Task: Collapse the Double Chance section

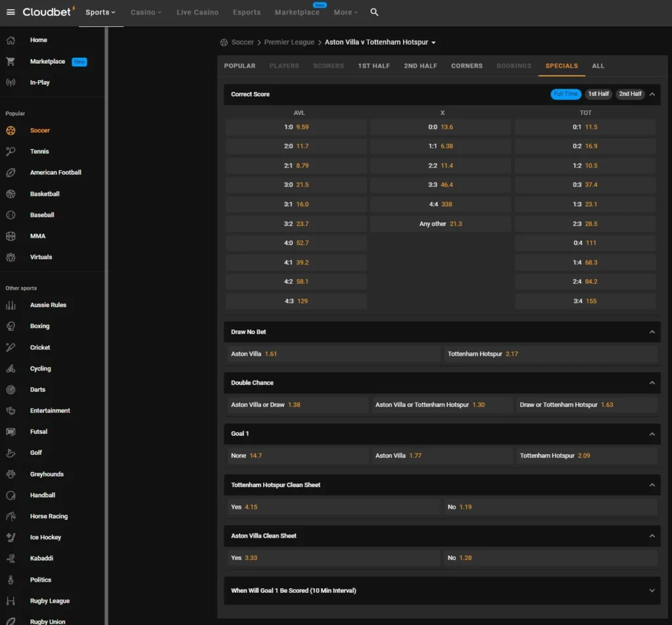Action: coord(652,383)
